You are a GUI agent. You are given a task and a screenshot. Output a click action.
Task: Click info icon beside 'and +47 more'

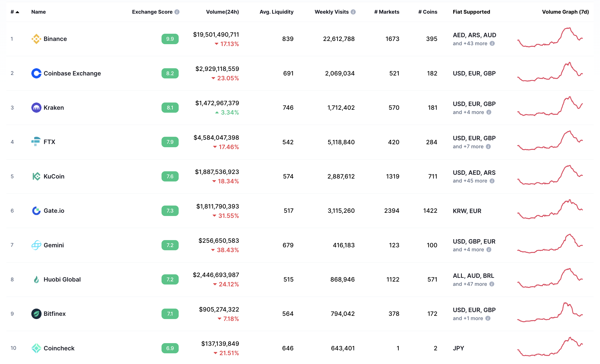click(492, 284)
